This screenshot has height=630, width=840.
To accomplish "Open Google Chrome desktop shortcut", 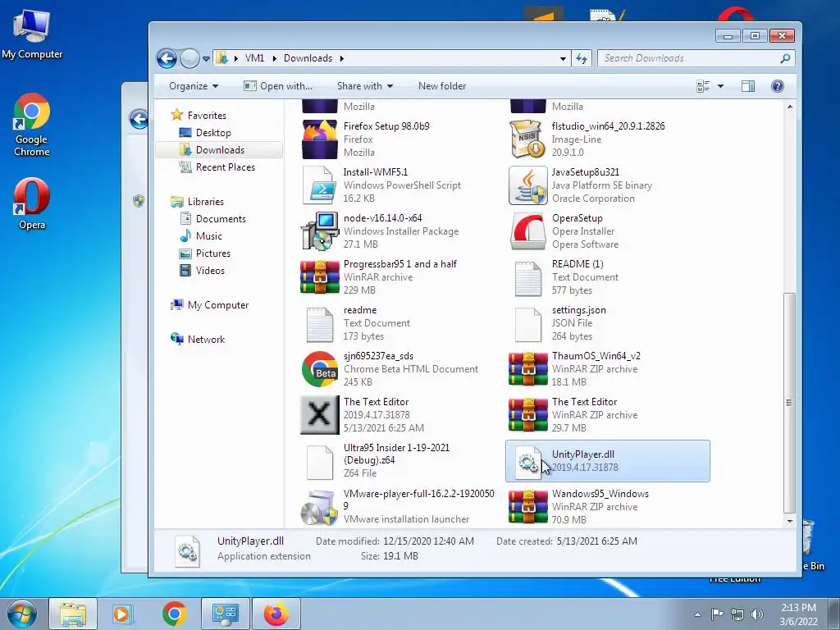I will tap(32, 125).
